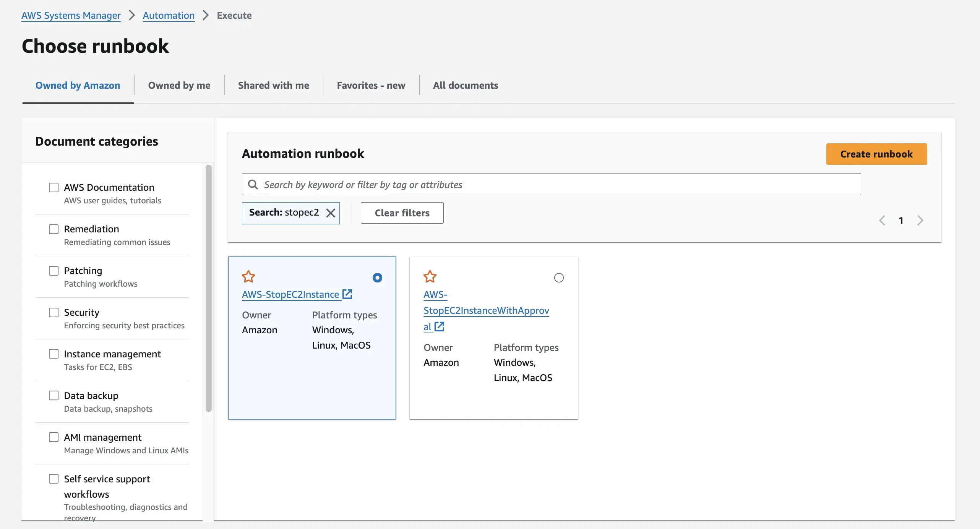Star the AWS-StopEC2InstanceWithApproval runbook
This screenshot has height=529, width=980.
[x=430, y=277]
